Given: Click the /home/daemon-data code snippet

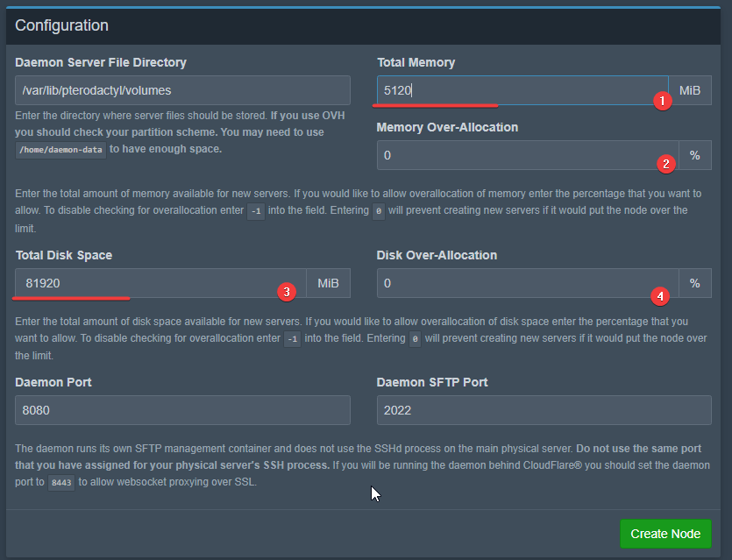Looking at the screenshot, I should 61,150.
